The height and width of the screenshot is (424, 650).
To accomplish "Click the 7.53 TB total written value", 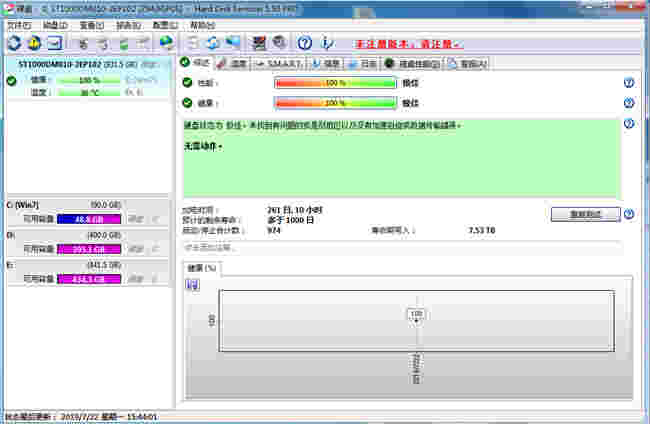I will [x=482, y=230].
